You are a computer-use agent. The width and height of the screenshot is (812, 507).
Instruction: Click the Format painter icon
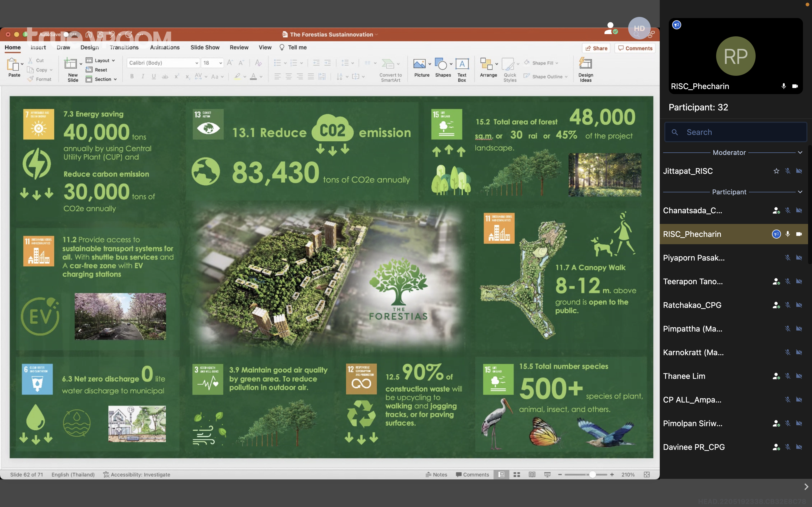(x=31, y=79)
